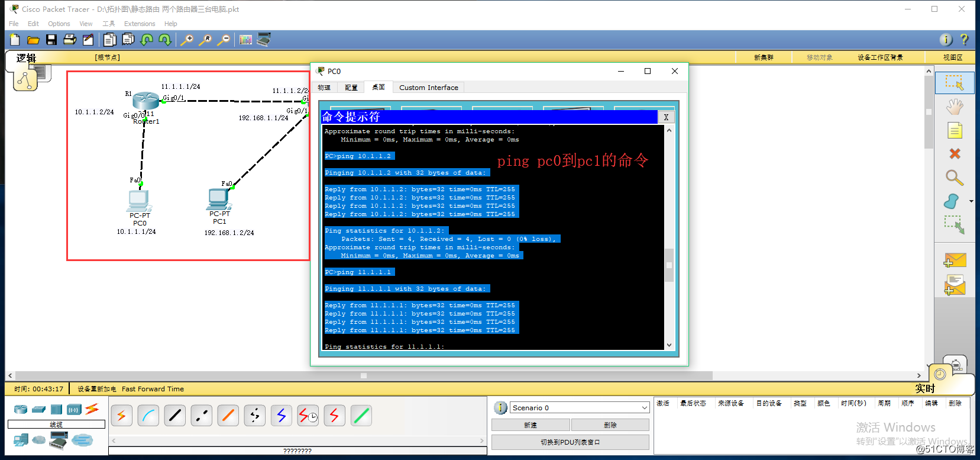The width and height of the screenshot is (980, 460).
Task: Click the 视图区 viewport button
Action: click(953, 57)
